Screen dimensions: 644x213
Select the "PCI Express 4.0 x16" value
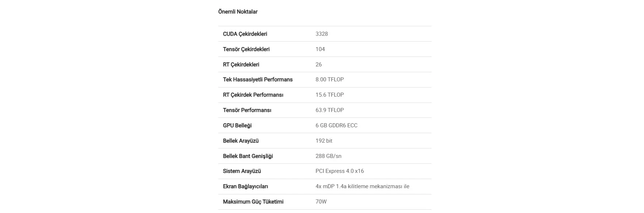click(340, 171)
